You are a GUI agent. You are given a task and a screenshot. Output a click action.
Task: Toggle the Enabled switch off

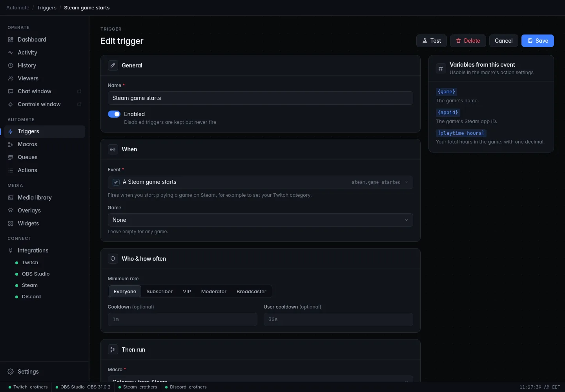click(114, 114)
